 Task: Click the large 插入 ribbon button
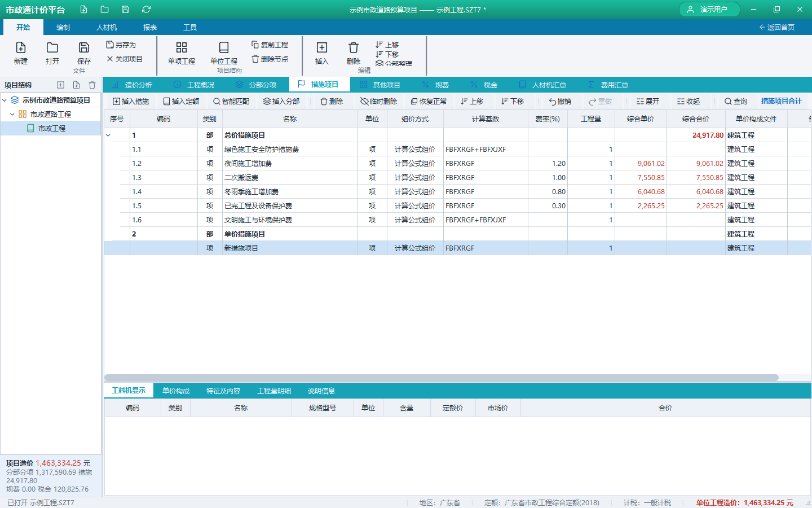pyautogui.click(x=322, y=53)
